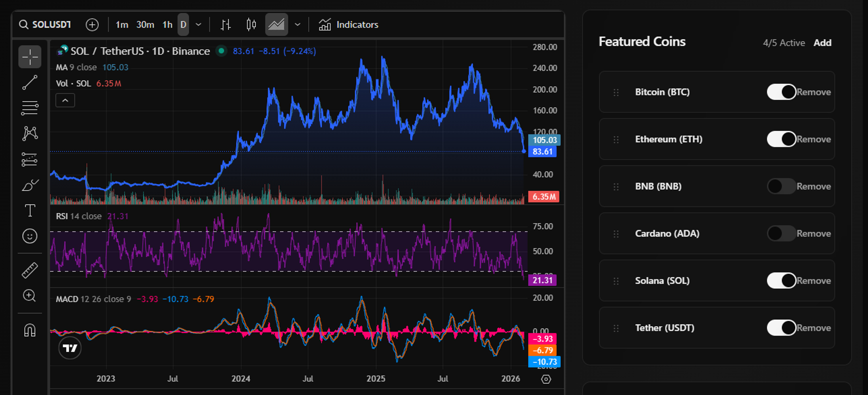Toggle Ethereum (ETH) featured switch off
The width and height of the screenshot is (868, 395).
tap(782, 139)
